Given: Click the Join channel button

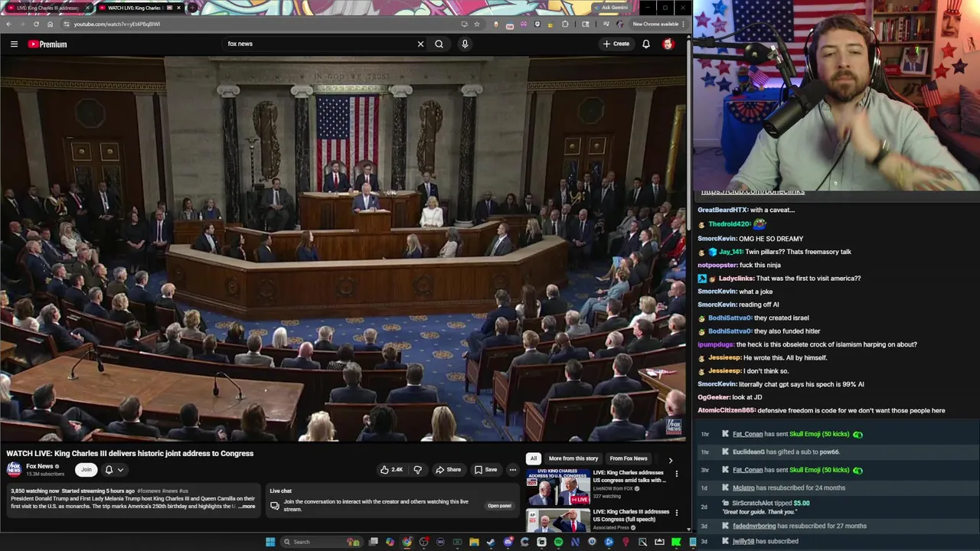Looking at the screenshot, I should point(86,470).
